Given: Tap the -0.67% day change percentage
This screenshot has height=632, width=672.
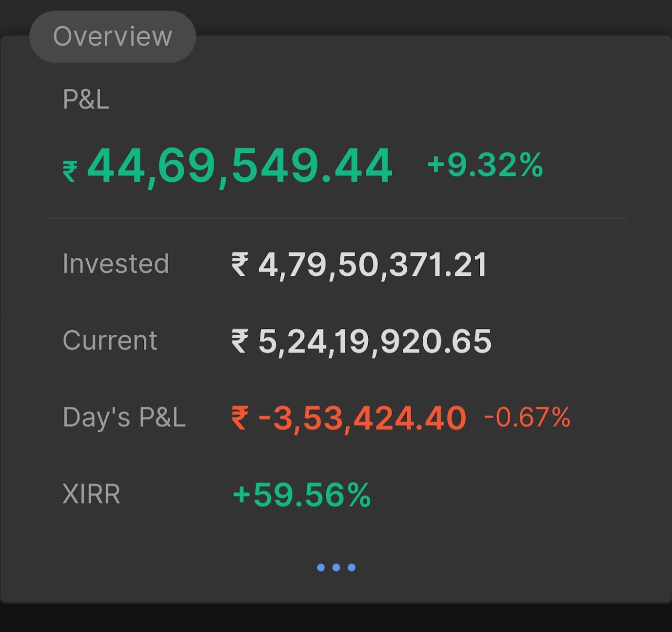Looking at the screenshot, I should (x=527, y=418).
